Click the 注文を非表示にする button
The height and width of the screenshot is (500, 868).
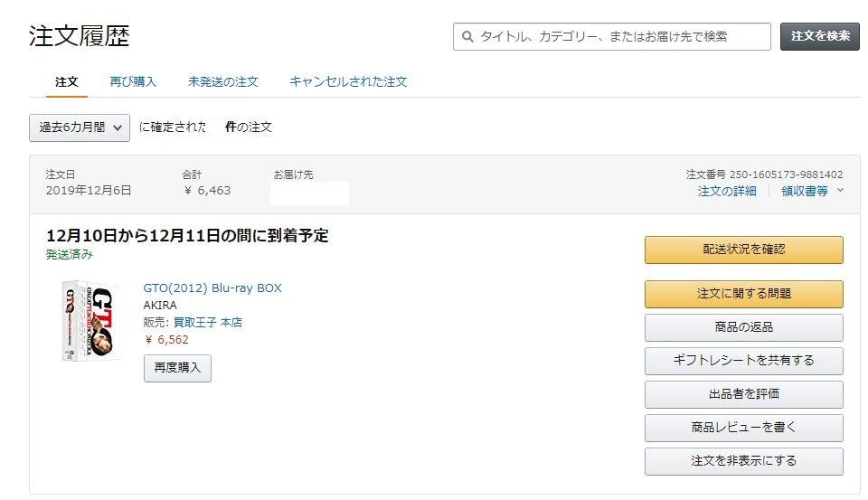point(743,461)
